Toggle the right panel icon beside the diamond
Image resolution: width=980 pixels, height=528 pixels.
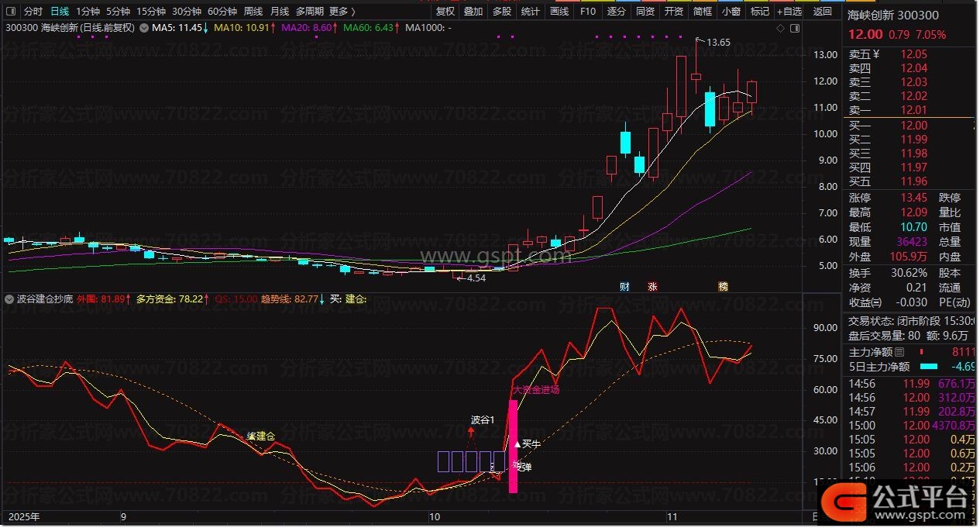(x=796, y=28)
